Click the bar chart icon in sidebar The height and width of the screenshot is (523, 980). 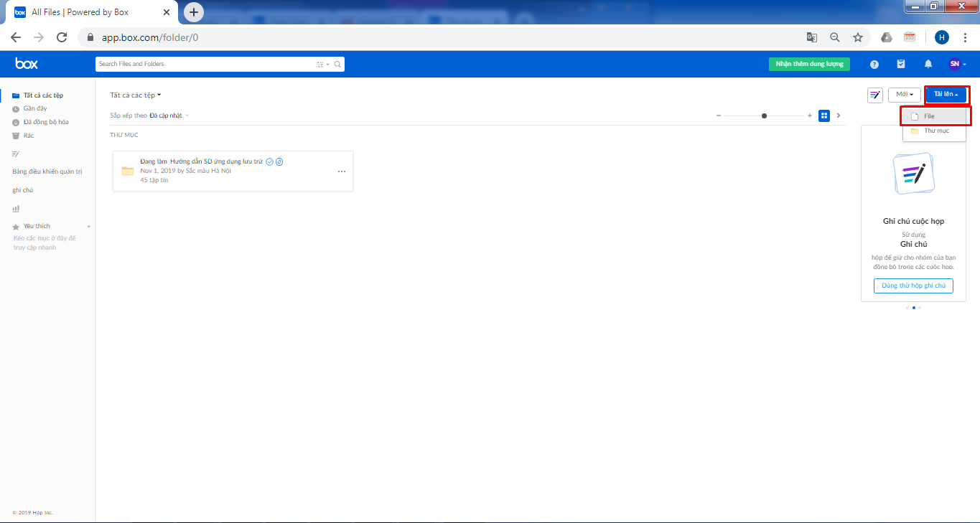point(16,209)
